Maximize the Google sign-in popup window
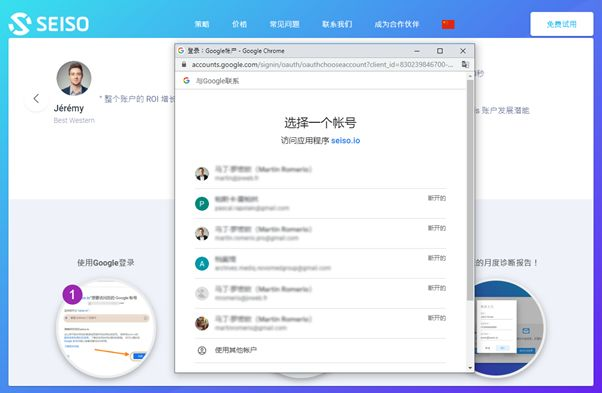This screenshot has width=602, height=393. tap(440, 51)
